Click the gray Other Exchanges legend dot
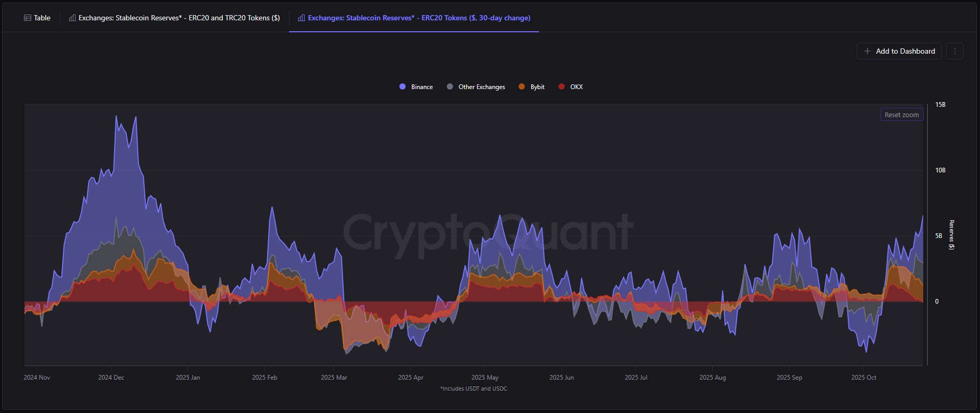This screenshot has width=980, height=413. 450,87
